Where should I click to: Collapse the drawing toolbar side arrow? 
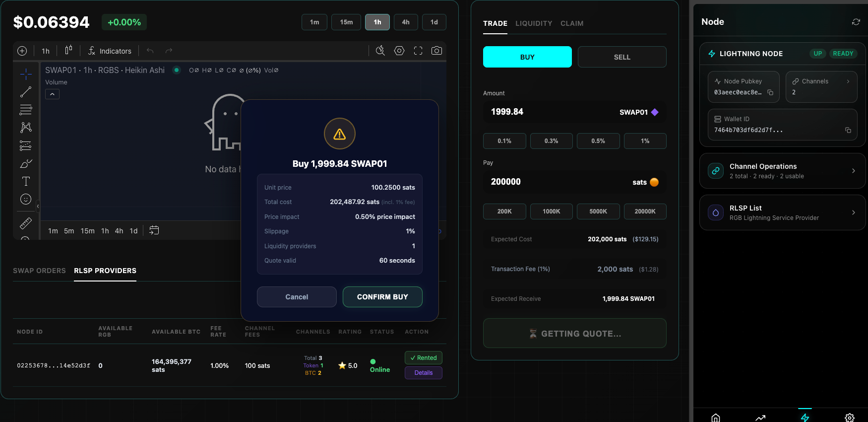[x=38, y=206]
